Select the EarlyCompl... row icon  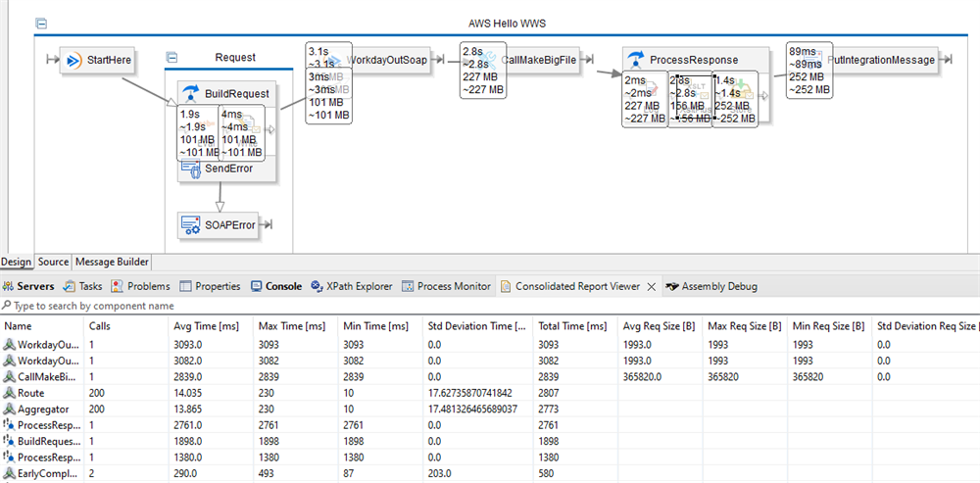[x=10, y=473]
